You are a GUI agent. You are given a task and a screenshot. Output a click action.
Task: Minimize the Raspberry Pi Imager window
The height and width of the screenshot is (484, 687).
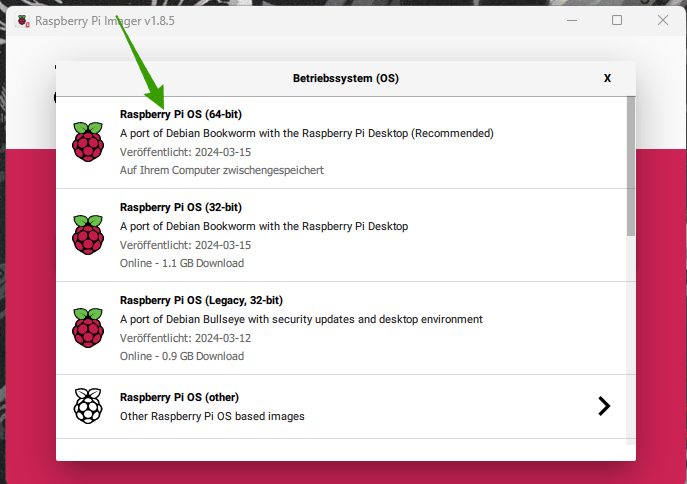pos(572,21)
